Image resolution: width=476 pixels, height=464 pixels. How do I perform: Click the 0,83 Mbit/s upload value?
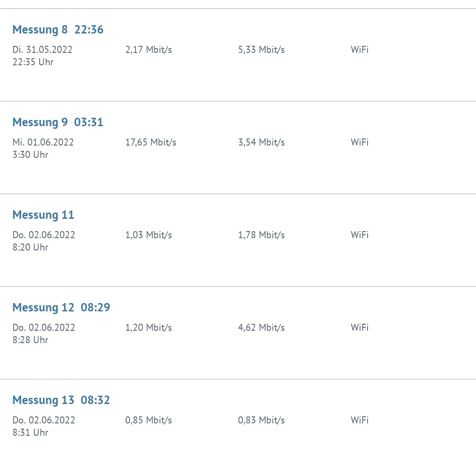pos(261,420)
